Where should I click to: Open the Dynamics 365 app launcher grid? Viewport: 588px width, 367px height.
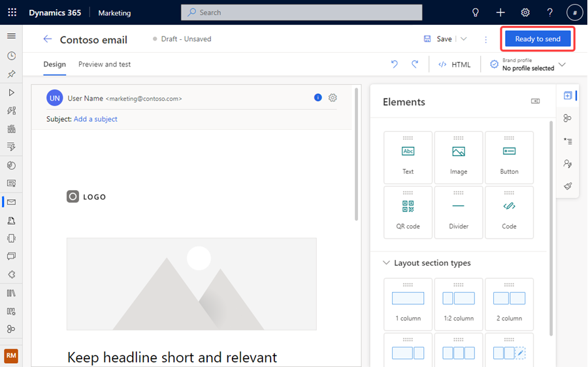[x=12, y=12]
